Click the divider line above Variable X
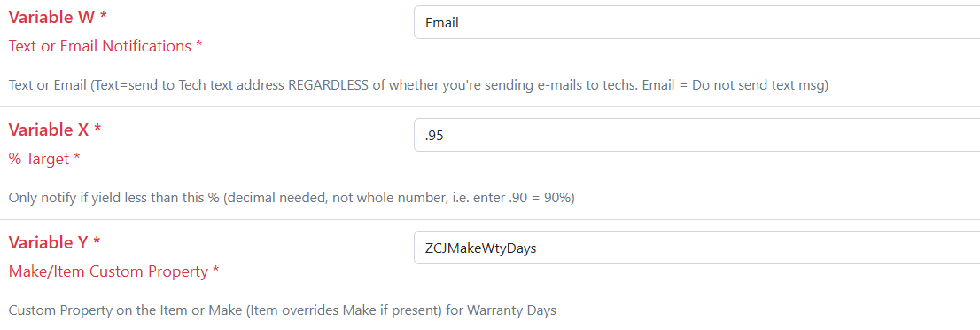 [490, 107]
